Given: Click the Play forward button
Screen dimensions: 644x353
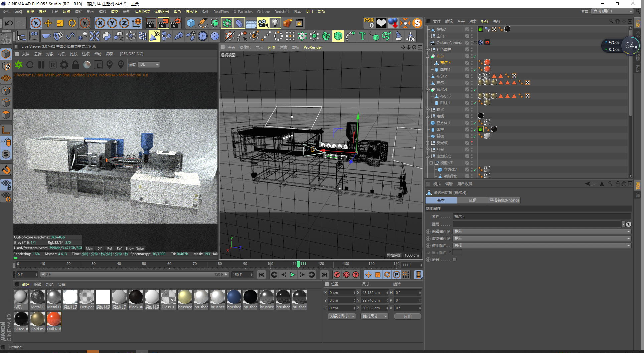Looking at the screenshot, I should click(293, 275).
